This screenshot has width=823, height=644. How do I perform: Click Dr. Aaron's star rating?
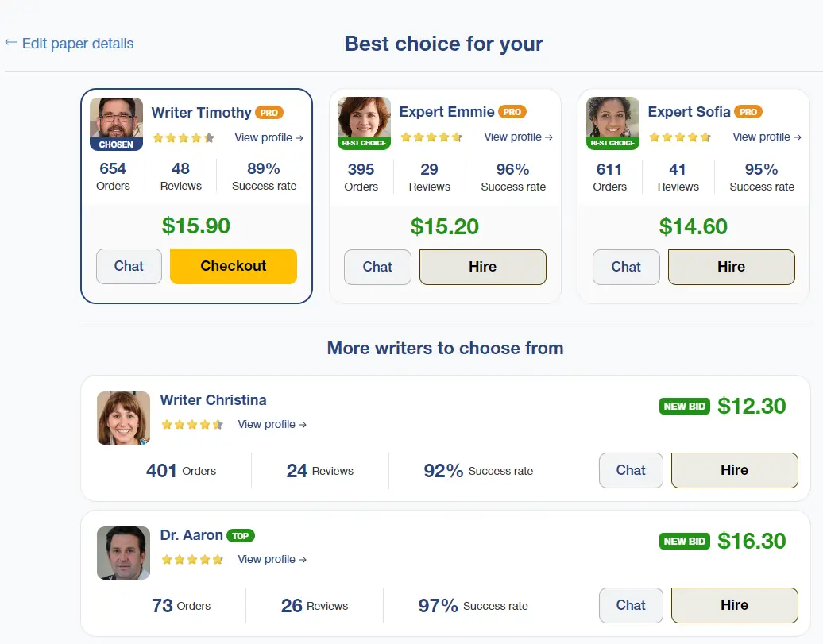click(x=192, y=560)
